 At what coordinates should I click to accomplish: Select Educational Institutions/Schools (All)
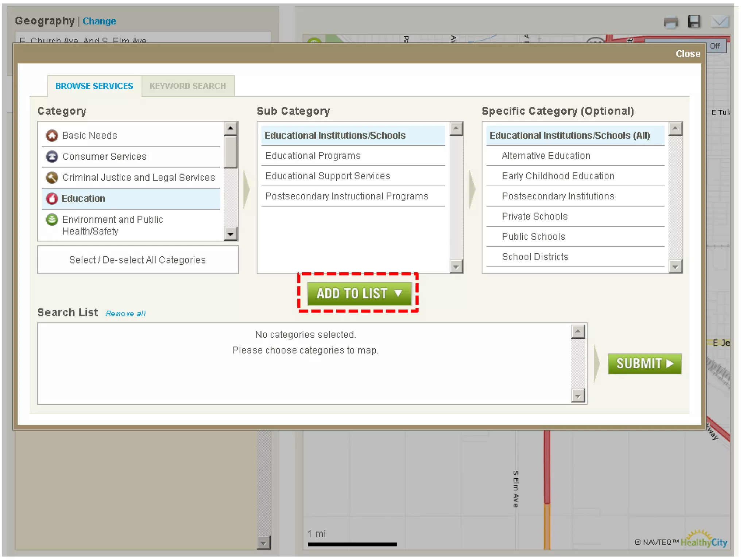575,136
